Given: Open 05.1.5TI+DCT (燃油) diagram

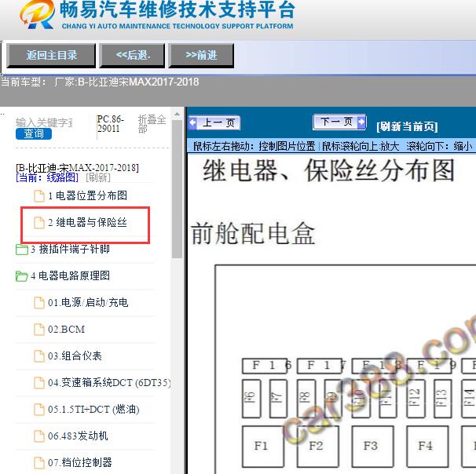Looking at the screenshot, I should tap(93, 409).
